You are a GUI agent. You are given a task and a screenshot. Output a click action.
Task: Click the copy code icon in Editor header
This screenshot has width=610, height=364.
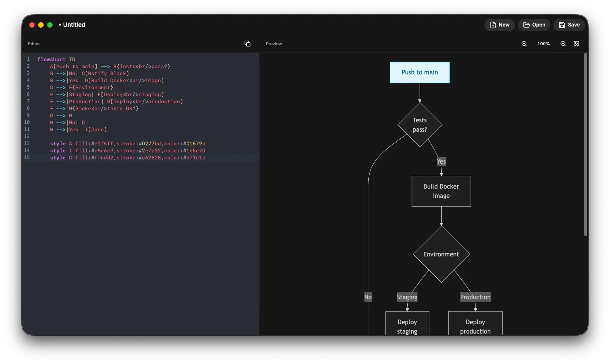click(x=247, y=44)
